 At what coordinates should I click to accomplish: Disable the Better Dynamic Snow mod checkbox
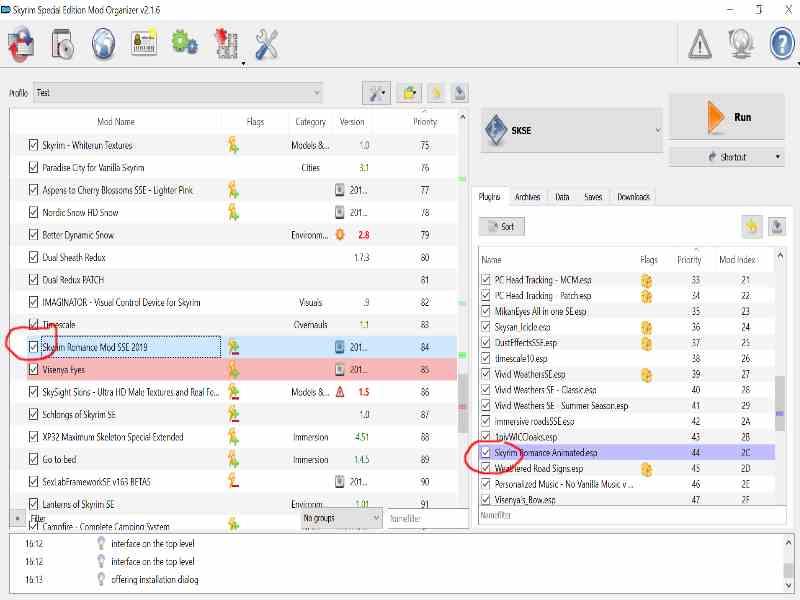[x=34, y=235]
